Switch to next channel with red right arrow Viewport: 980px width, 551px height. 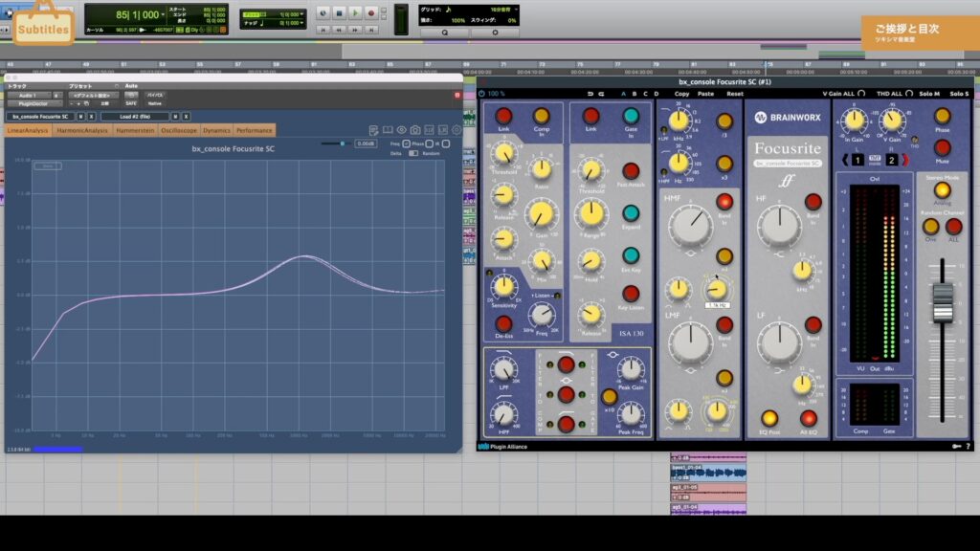[x=905, y=160]
